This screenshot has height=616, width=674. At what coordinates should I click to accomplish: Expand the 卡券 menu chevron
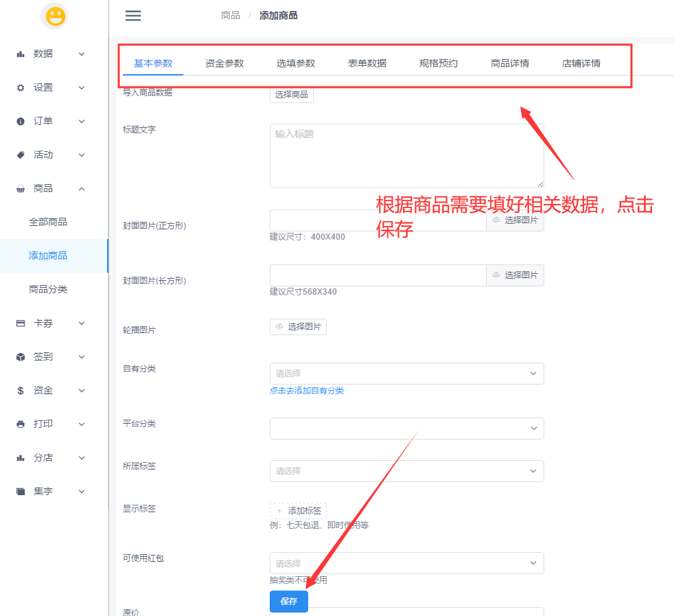point(82,323)
